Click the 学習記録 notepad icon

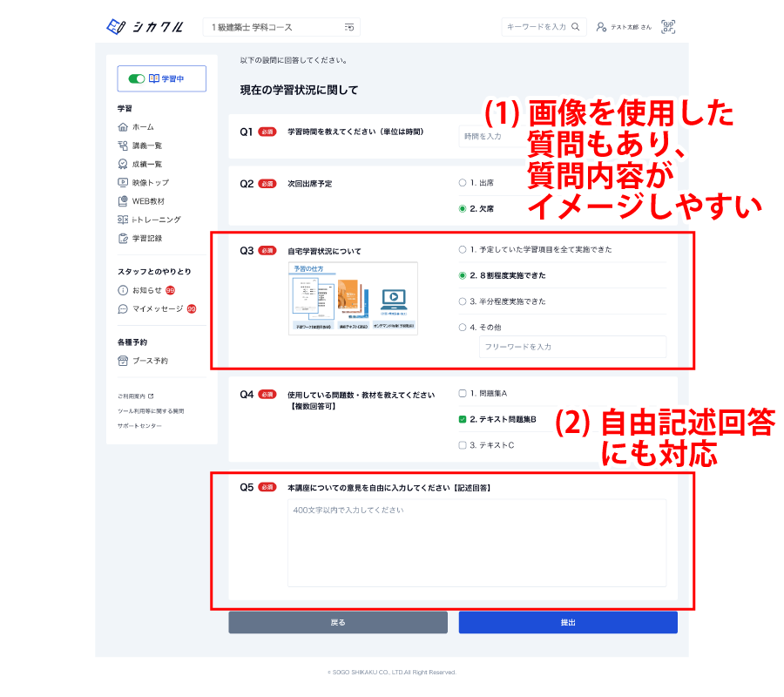[123, 238]
